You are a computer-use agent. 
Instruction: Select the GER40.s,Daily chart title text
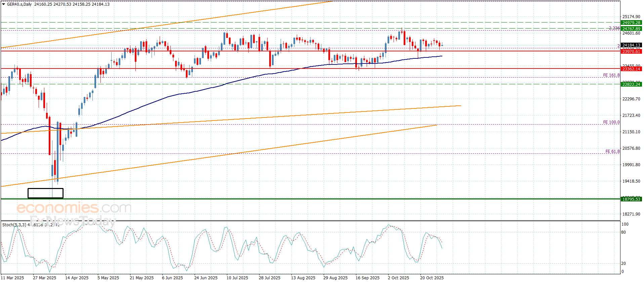pos(19,4)
